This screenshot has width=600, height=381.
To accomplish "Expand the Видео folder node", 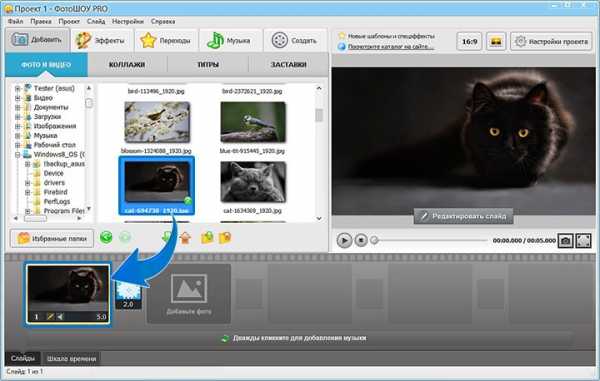I will (18, 98).
